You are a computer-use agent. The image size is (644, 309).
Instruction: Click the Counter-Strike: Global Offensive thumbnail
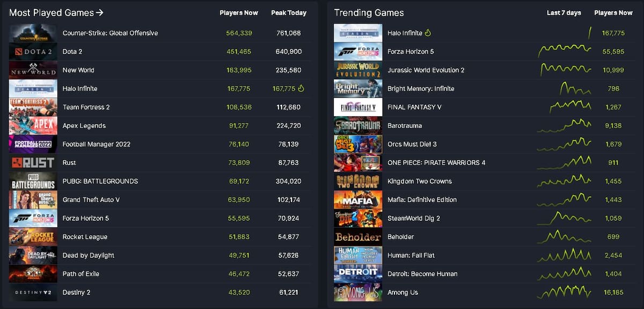(x=33, y=33)
